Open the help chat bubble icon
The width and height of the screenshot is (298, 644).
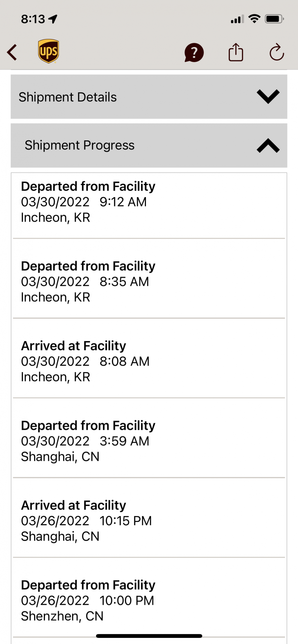coord(194,52)
